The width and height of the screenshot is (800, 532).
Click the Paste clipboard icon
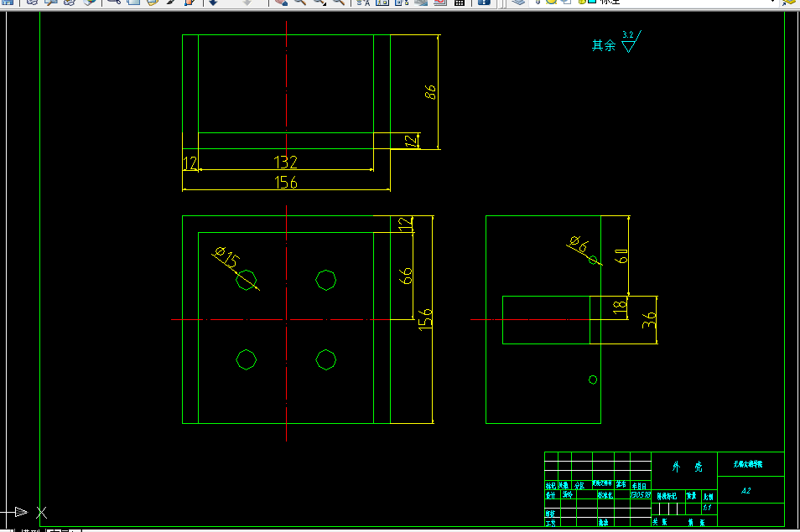tap(152, 2)
